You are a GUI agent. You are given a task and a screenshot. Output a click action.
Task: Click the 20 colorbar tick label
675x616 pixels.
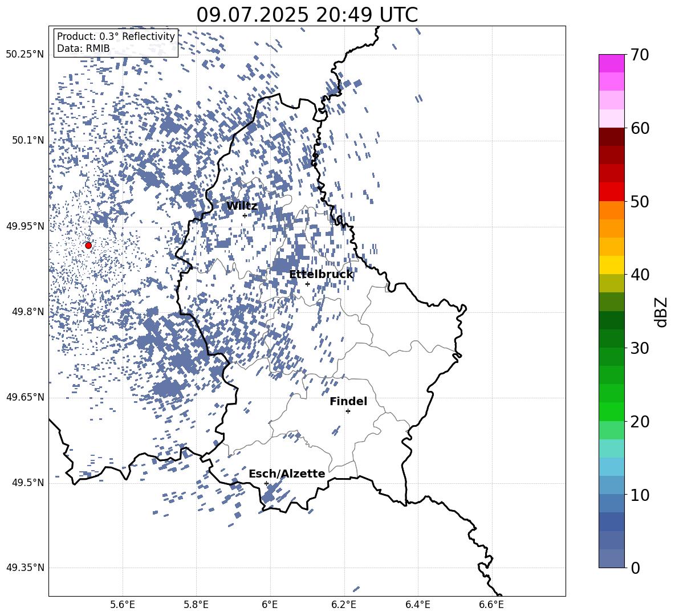[x=640, y=422]
